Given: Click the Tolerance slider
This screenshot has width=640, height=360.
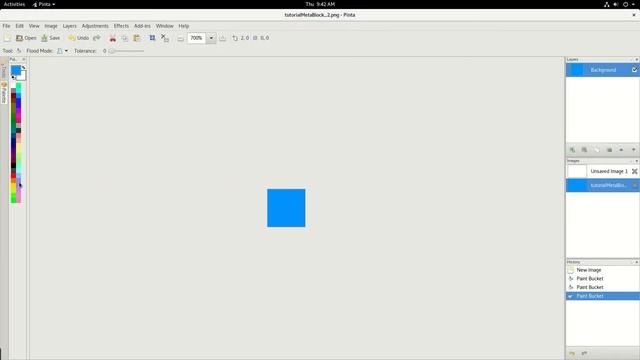Looking at the screenshot, I should click(127, 51).
